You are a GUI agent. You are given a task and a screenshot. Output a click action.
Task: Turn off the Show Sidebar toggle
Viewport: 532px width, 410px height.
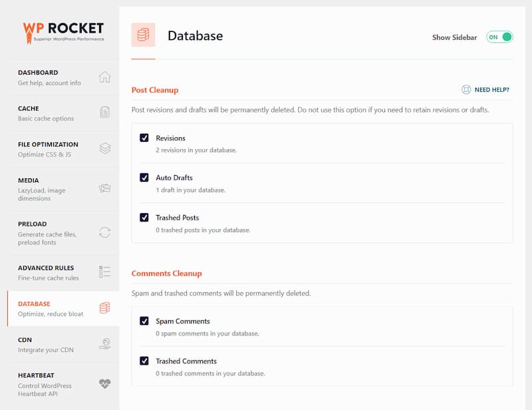pyautogui.click(x=499, y=37)
